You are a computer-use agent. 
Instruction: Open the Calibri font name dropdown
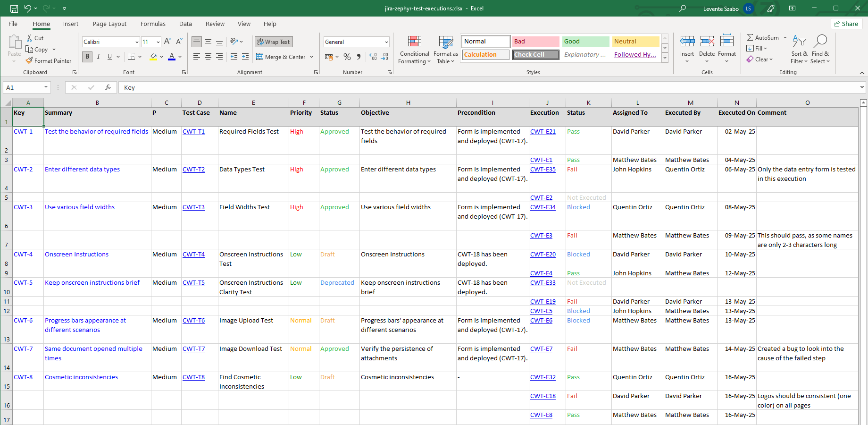click(x=137, y=42)
